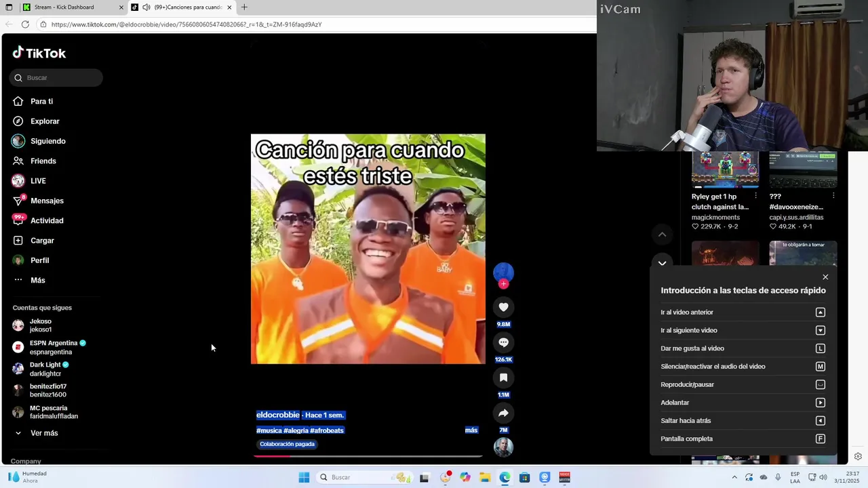Open a new browser tab
Screen dimensions: 868x488
(x=244, y=7)
